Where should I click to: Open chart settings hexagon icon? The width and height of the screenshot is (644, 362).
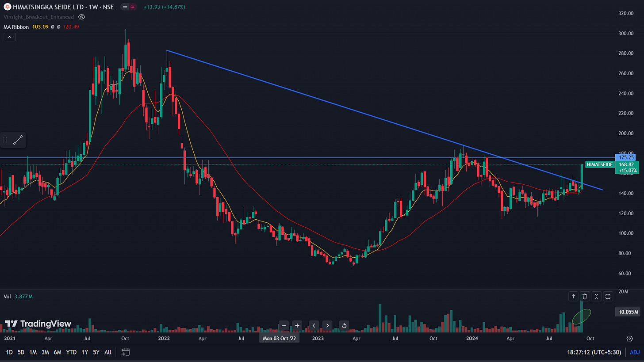point(629,338)
